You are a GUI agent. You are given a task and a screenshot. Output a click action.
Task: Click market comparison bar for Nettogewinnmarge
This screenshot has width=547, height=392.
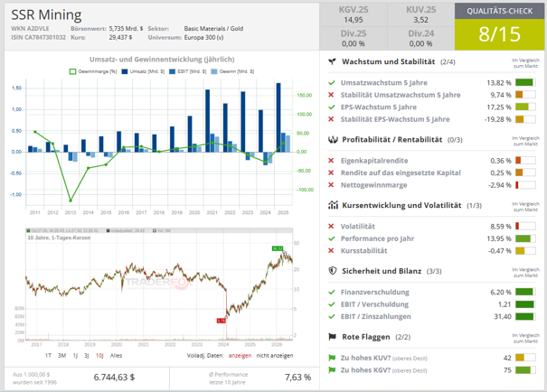525,185
